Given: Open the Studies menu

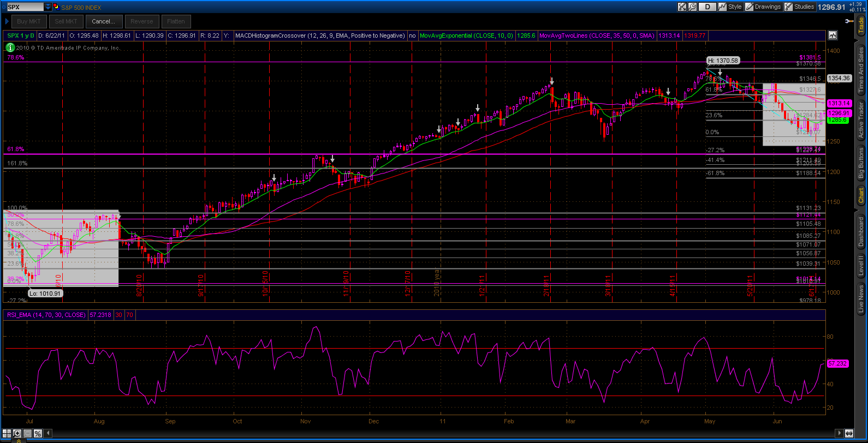Looking at the screenshot, I should 800,7.
